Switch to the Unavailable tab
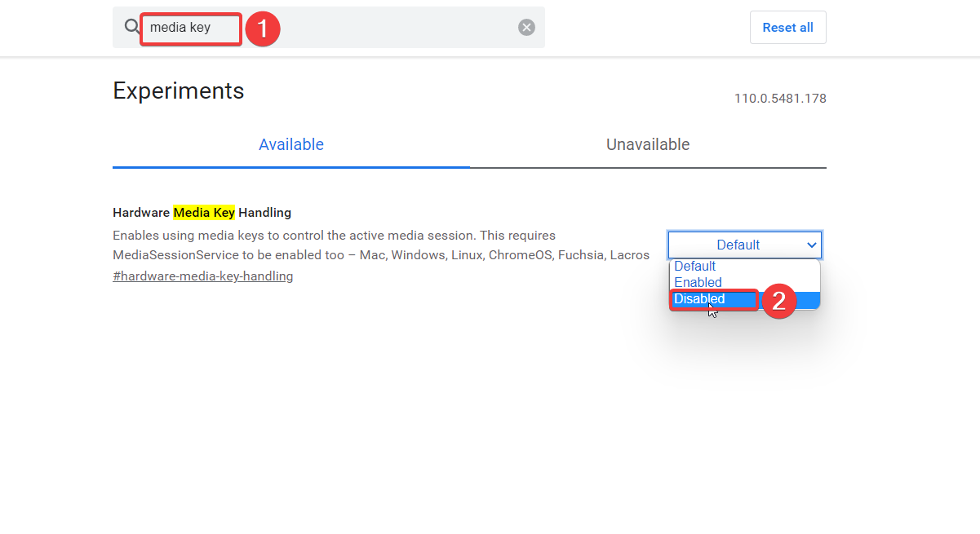The image size is (980, 534). [x=648, y=144]
